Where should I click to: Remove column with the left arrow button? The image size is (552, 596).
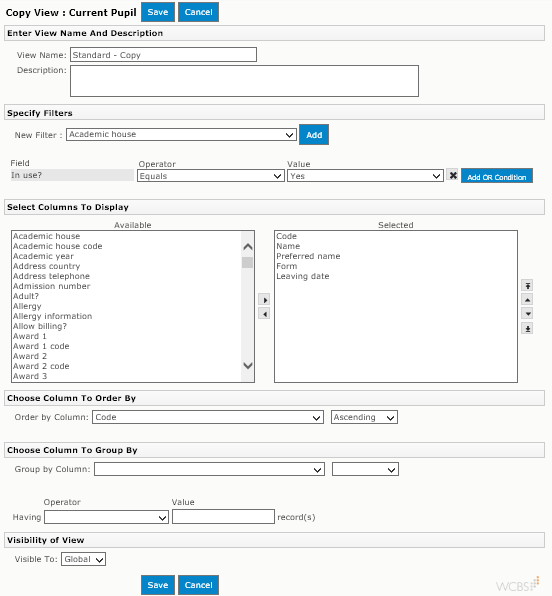click(264, 314)
